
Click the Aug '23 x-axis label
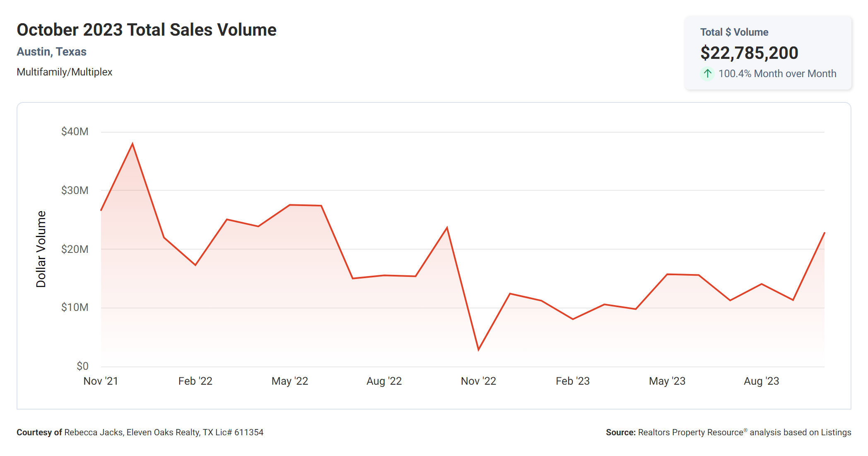pyautogui.click(x=761, y=381)
